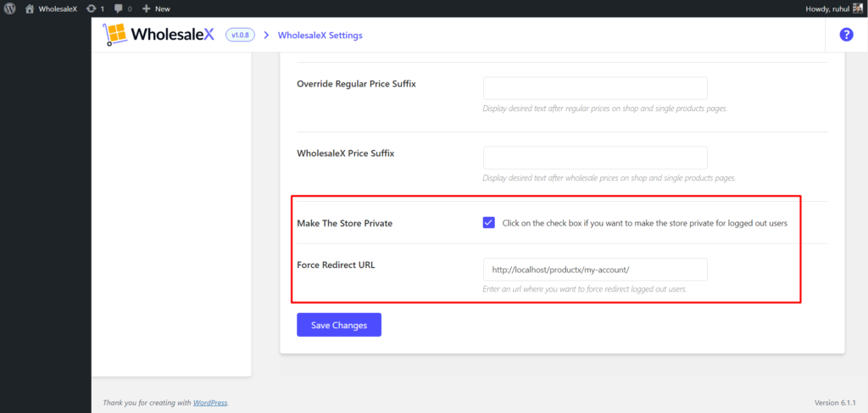The image size is (868, 413).
Task: Select the Override Regular Price Suffix label
Action: click(x=357, y=84)
